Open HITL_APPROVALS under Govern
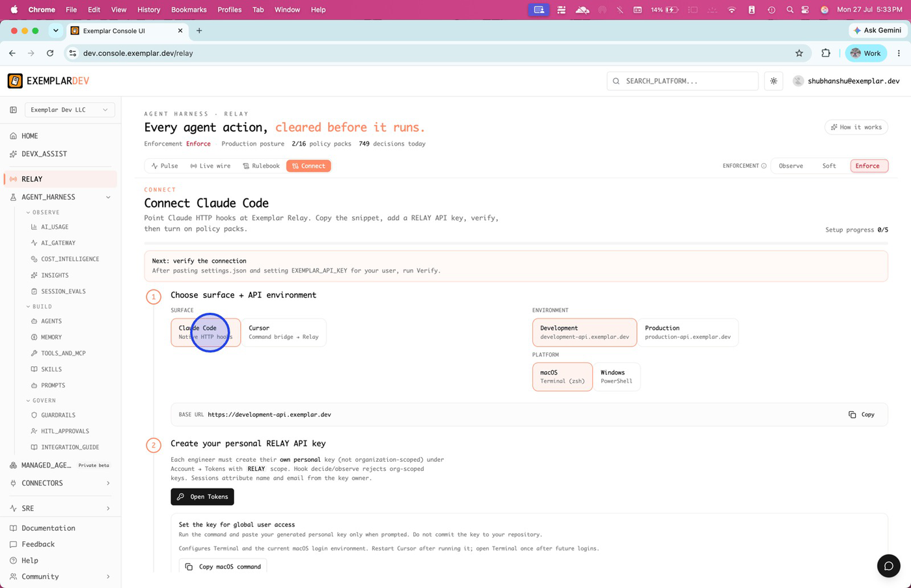The image size is (911, 588). click(65, 431)
